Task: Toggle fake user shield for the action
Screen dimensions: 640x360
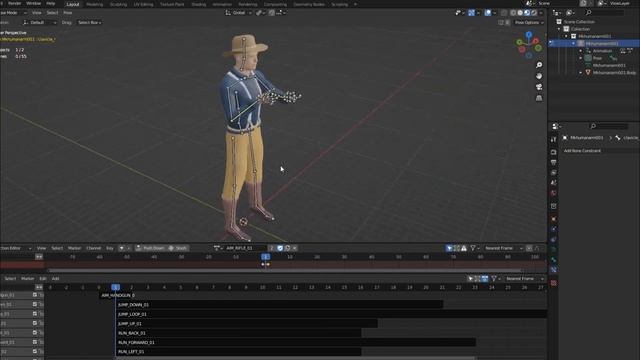Action: click(280, 248)
